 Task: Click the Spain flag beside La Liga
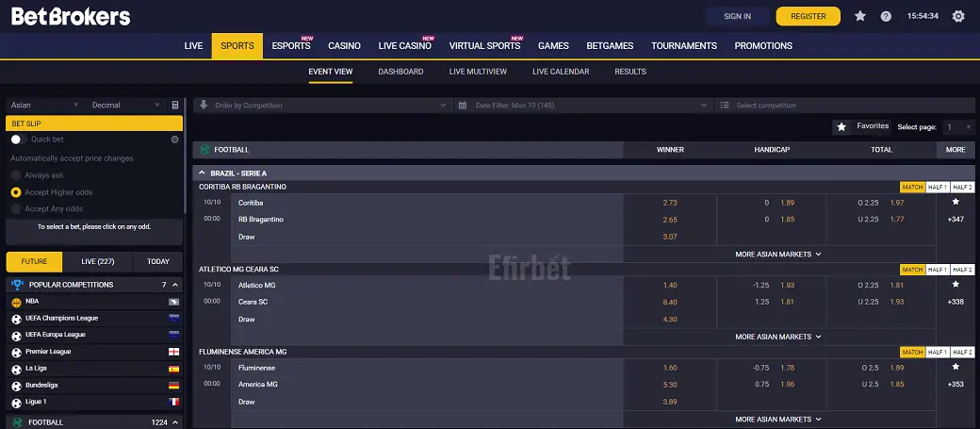(173, 369)
